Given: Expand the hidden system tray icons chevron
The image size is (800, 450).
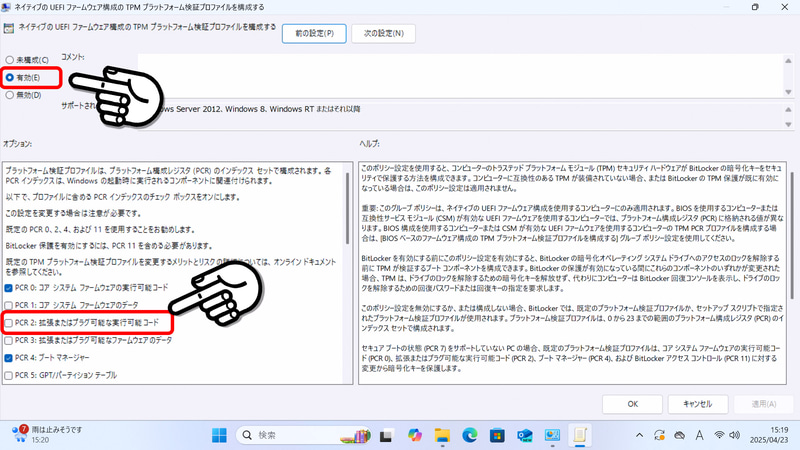Looking at the screenshot, I should [x=639, y=435].
